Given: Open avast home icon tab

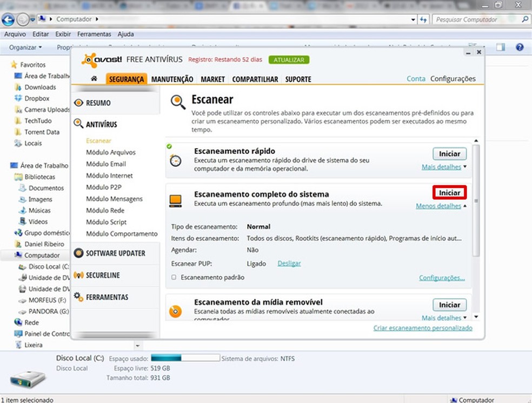Looking at the screenshot, I should 94,79.
